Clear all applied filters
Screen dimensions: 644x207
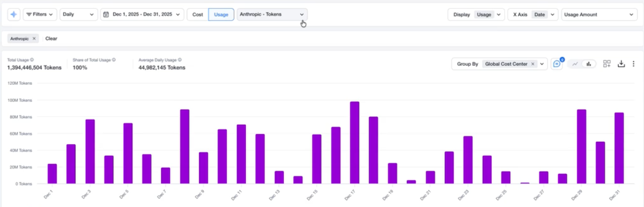[51, 39]
